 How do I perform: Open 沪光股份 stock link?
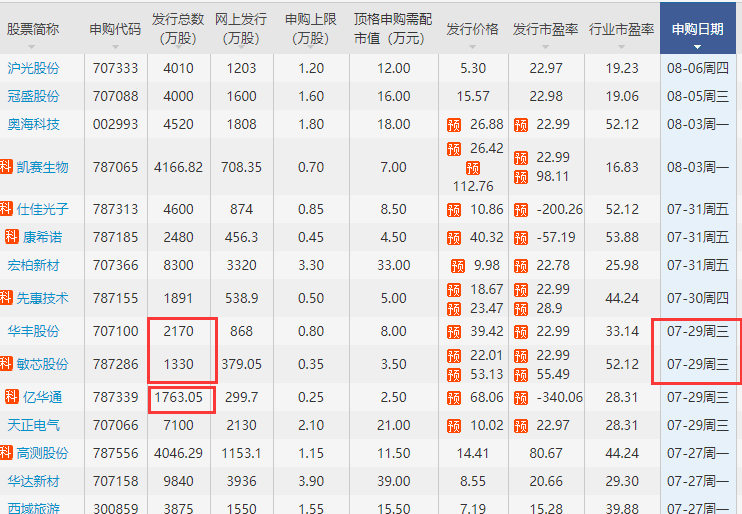[33, 68]
